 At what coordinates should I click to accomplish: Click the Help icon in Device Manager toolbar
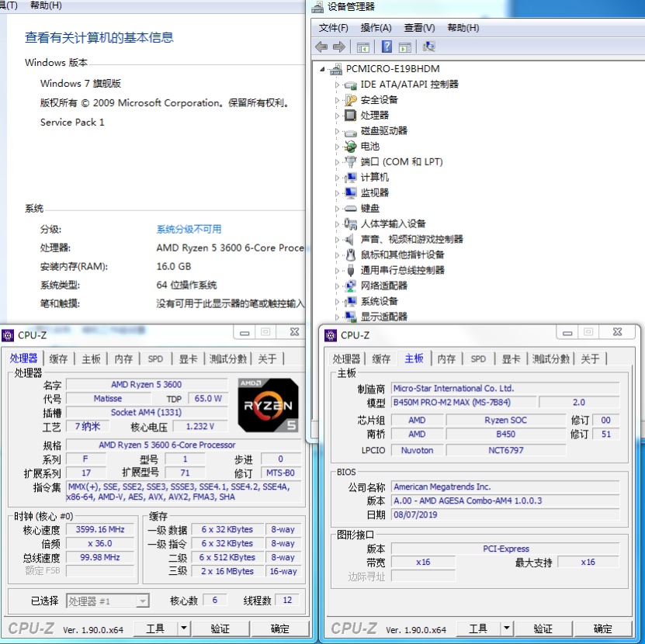click(387, 47)
